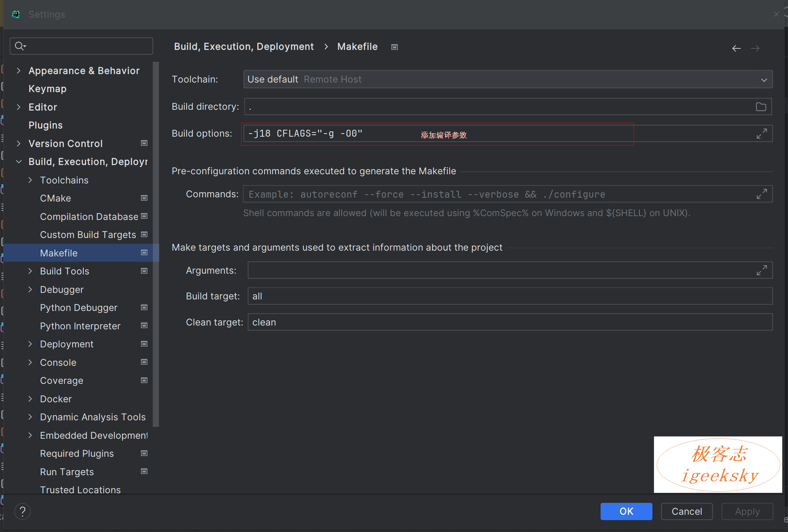
Task: Click the project-level icon beside Makefile breadcrumb
Action: (x=394, y=47)
